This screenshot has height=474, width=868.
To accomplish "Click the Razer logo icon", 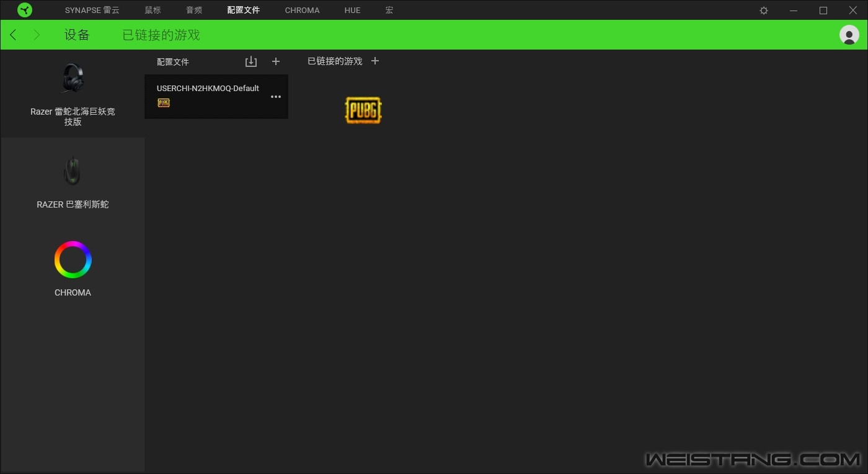I will point(25,10).
